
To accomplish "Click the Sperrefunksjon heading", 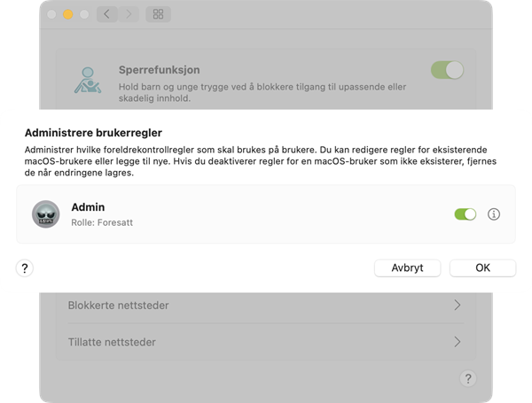I will coord(159,70).
